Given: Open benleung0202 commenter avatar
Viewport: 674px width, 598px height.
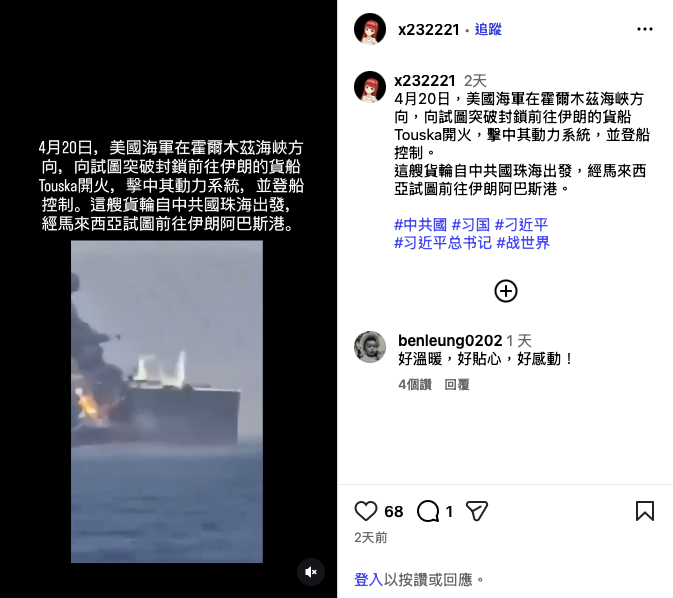Looking at the screenshot, I should 370,347.
